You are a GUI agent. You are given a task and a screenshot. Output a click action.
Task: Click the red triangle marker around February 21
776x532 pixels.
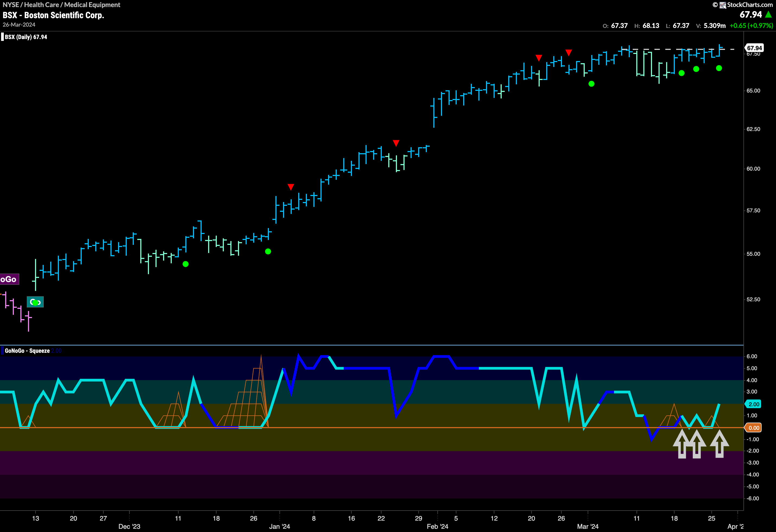point(539,58)
